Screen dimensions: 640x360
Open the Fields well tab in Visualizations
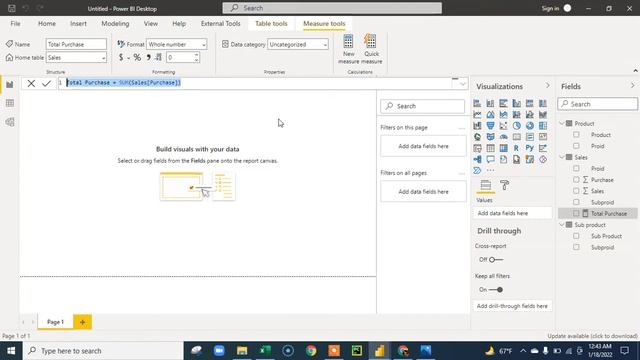485,186
